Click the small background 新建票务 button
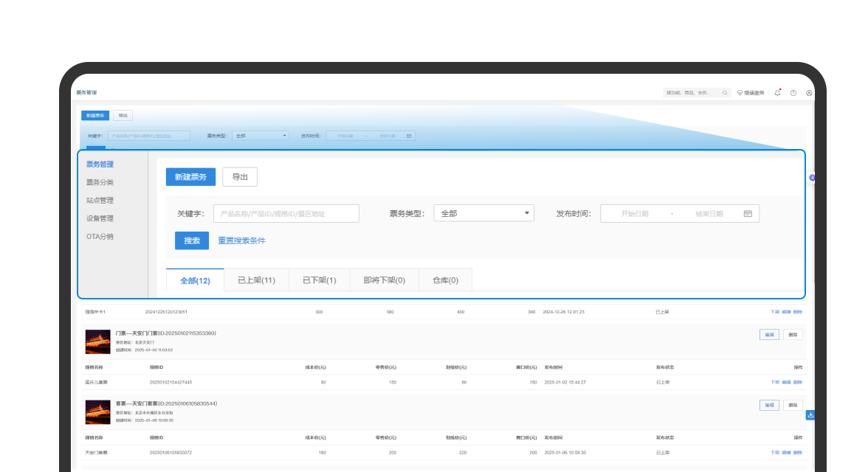This screenshot has height=472, width=868. pos(95,116)
